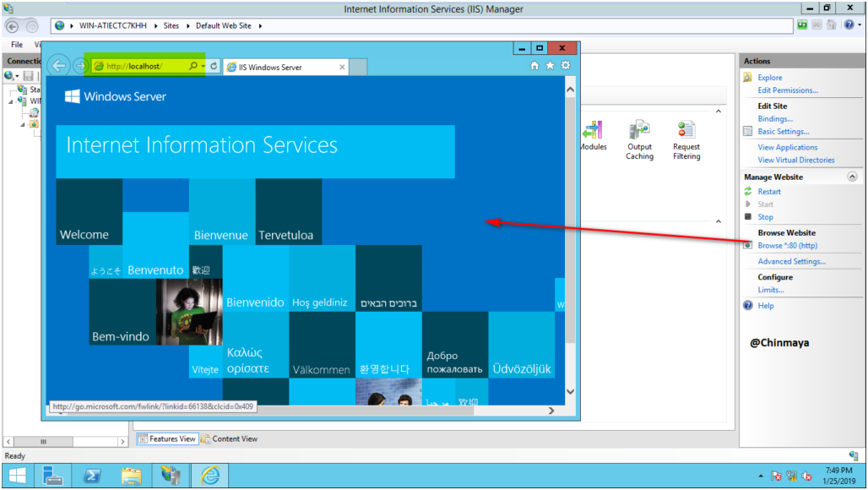Click the Üdvözöljük tile
This screenshot has width=868, height=490.
(522, 345)
